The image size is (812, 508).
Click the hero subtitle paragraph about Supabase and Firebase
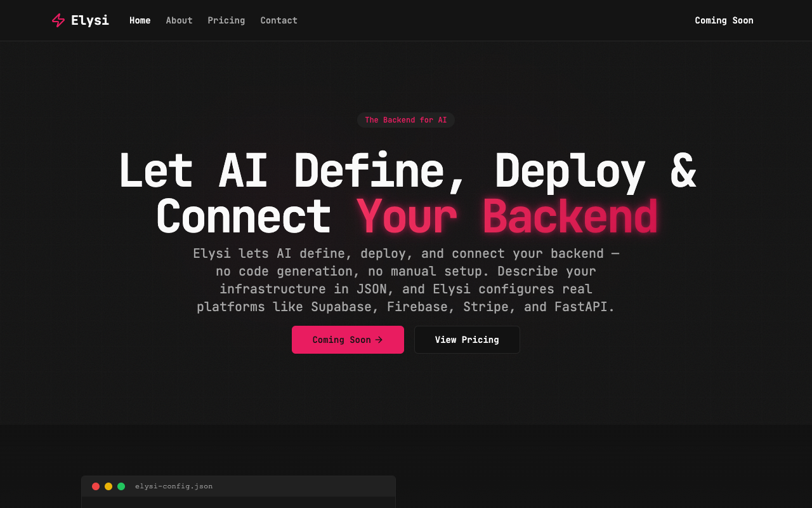[x=405, y=279]
